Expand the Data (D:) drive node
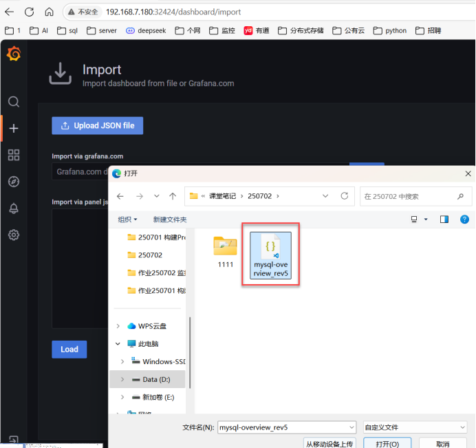 [122, 379]
